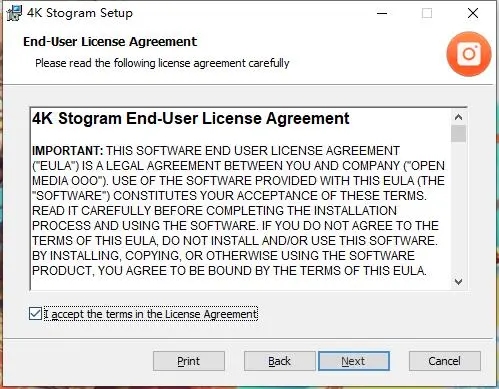Minimize the 4K Stogram Setup window
The height and width of the screenshot is (389, 499).
click(382, 13)
